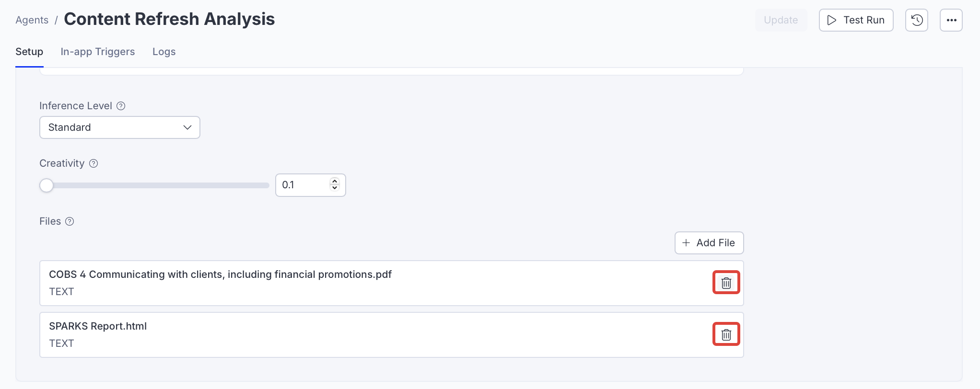
Task: Click the Files help icon
Action: (70, 221)
